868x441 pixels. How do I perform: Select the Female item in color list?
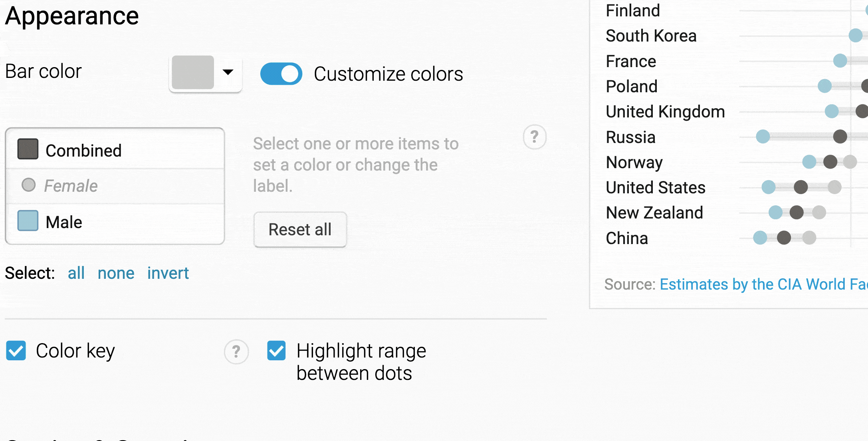click(115, 186)
